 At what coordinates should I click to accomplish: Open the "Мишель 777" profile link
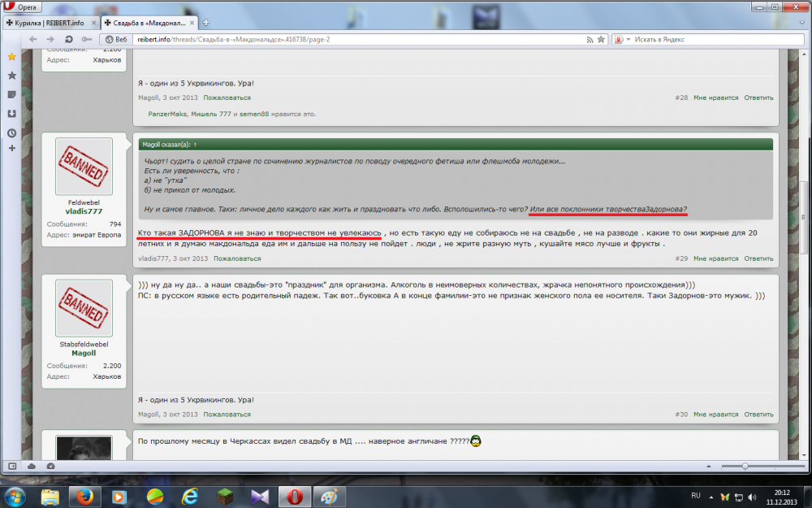pos(211,114)
